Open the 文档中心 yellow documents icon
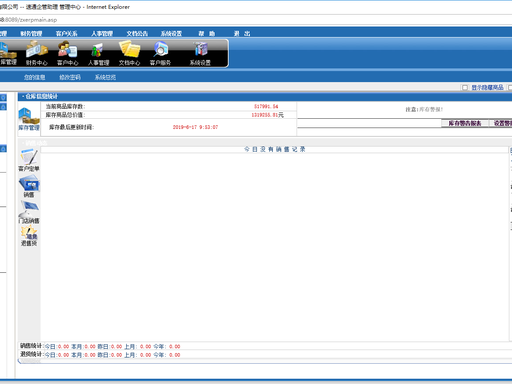Viewport: 512px width, 384px height. click(129, 53)
